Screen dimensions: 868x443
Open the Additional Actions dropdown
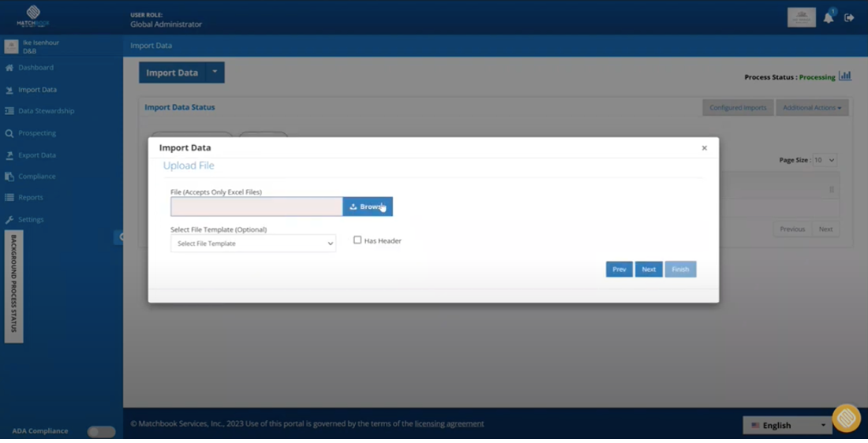tap(812, 108)
